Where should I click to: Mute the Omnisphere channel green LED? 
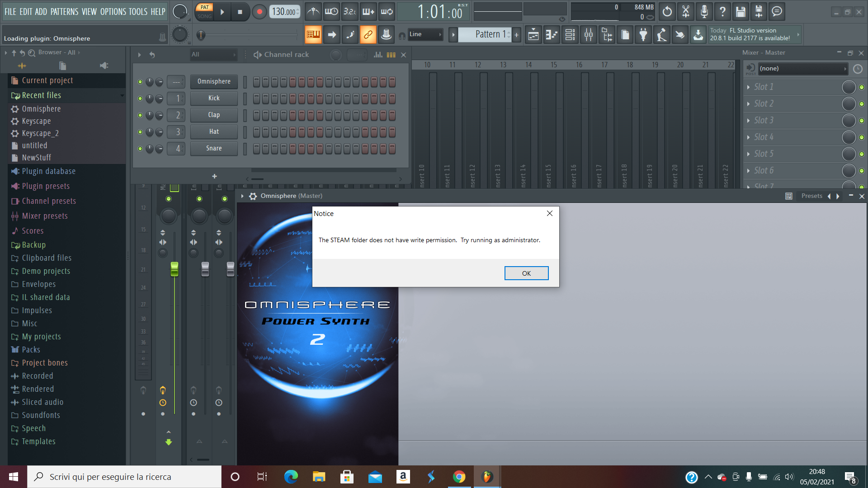click(140, 82)
